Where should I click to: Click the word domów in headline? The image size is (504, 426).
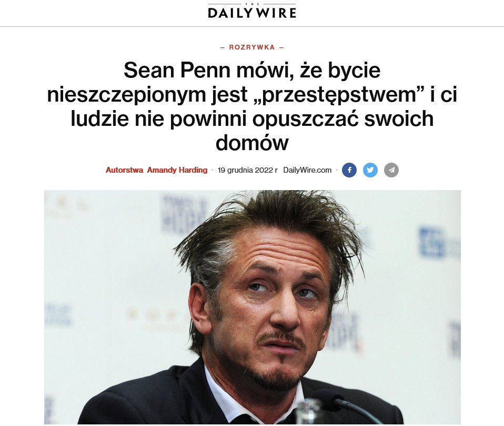[x=252, y=143]
